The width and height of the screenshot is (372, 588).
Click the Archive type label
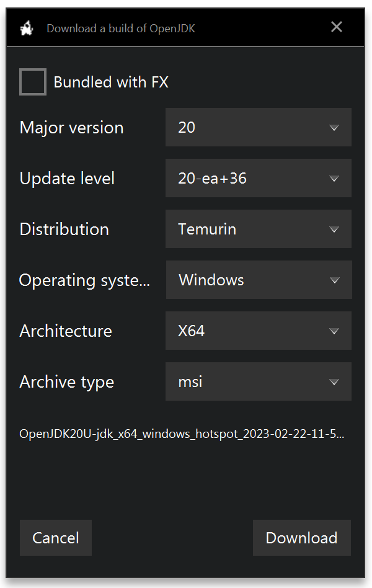coord(67,382)
